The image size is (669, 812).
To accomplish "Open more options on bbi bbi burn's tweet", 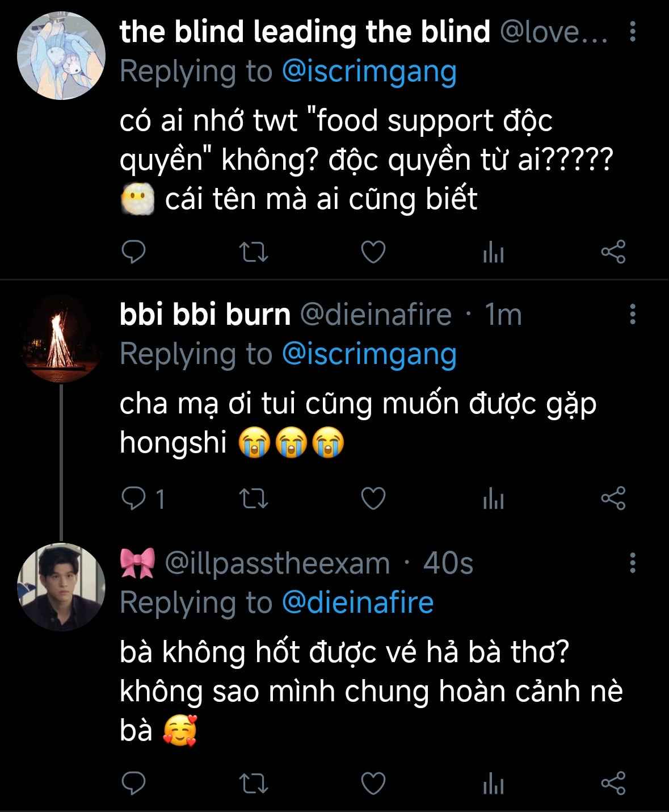I will tap(633, 314).
